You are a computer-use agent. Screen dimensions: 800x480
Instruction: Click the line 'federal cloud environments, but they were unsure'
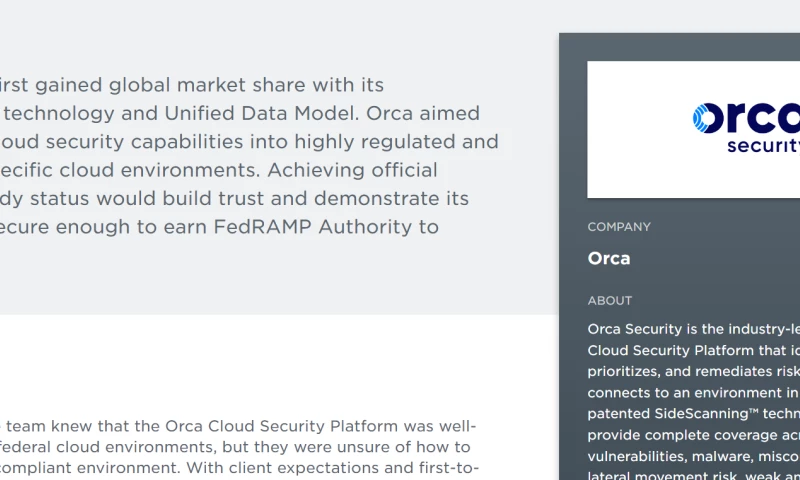click(x=235, y=447)
